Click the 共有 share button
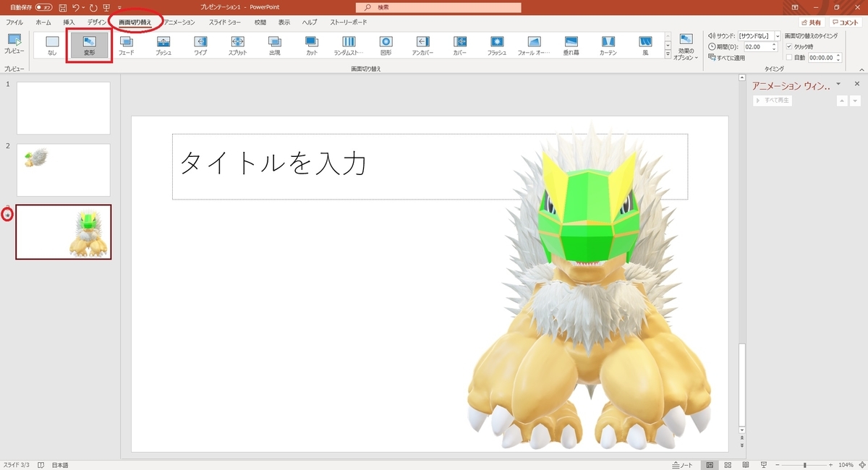This screenshot has height=470, width=868. point(812,23)
